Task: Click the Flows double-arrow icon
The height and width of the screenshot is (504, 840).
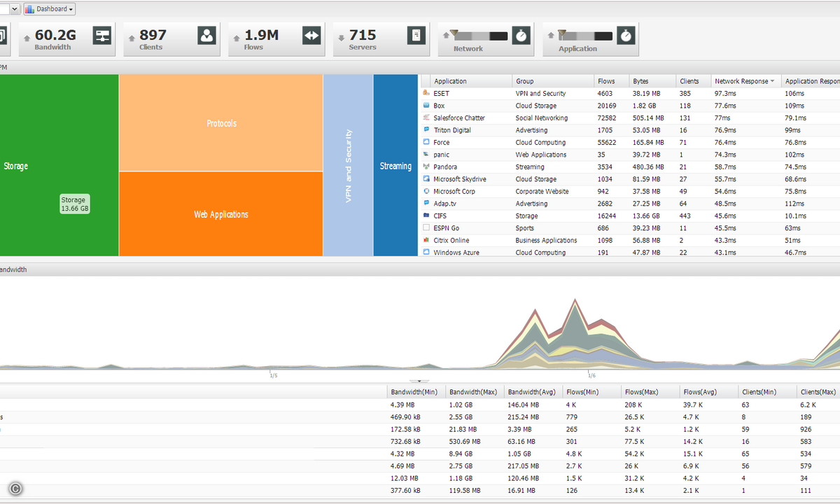Action: tap(311, 36)
